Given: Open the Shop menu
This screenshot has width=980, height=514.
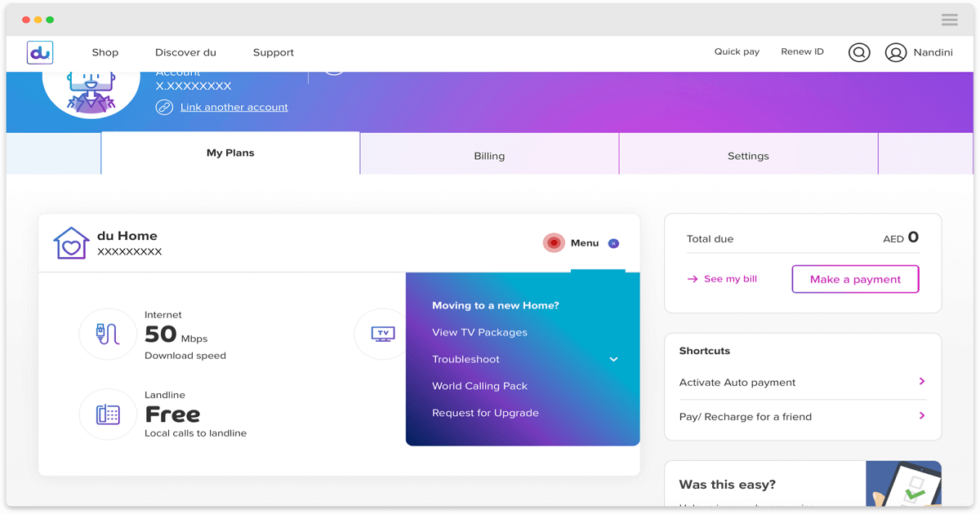Looking at the screenshot, I should coord(105,52).
